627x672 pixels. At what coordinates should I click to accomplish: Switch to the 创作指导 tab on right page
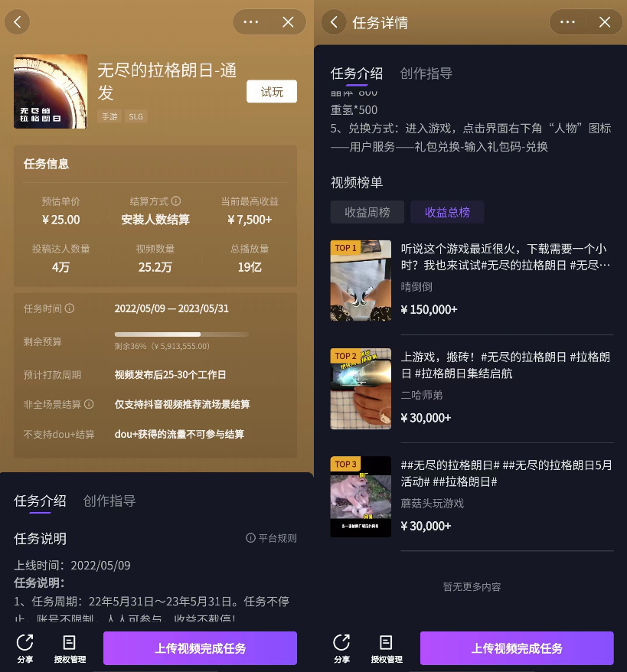[x=426, y=73]
